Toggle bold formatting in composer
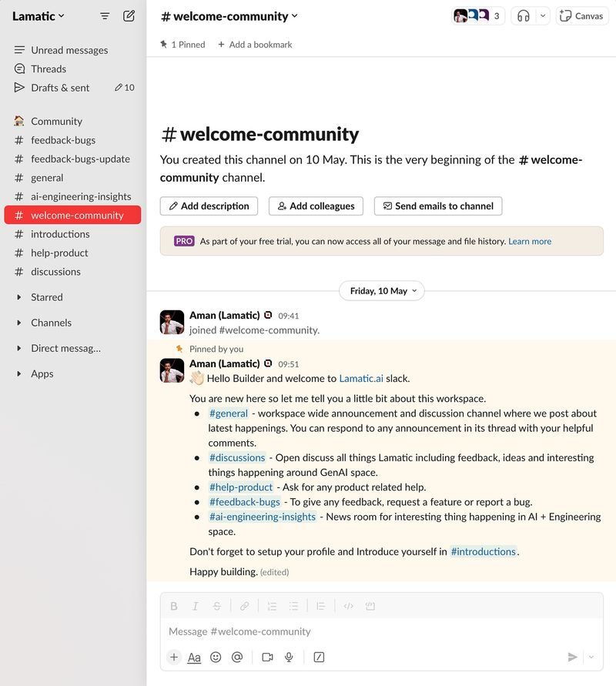 click(174, 606)
